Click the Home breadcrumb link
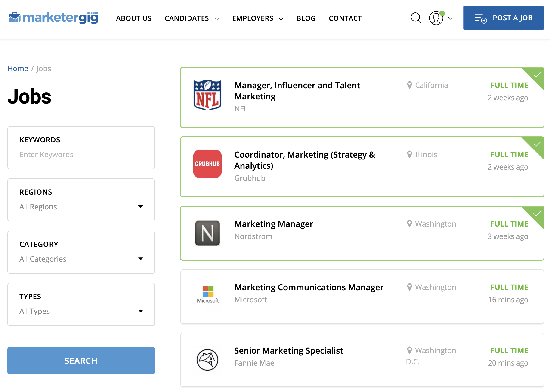 (x=18, y=68)
